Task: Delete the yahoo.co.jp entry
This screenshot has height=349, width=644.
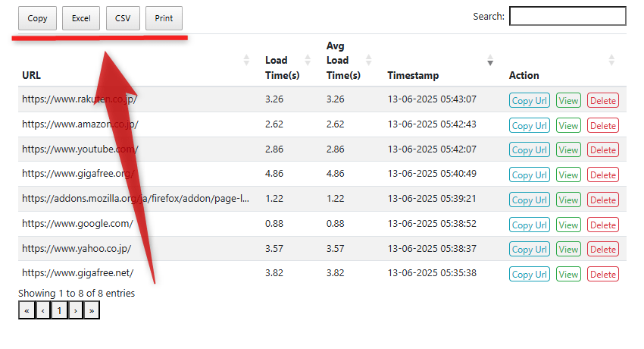Action: (x=603, y=249)
